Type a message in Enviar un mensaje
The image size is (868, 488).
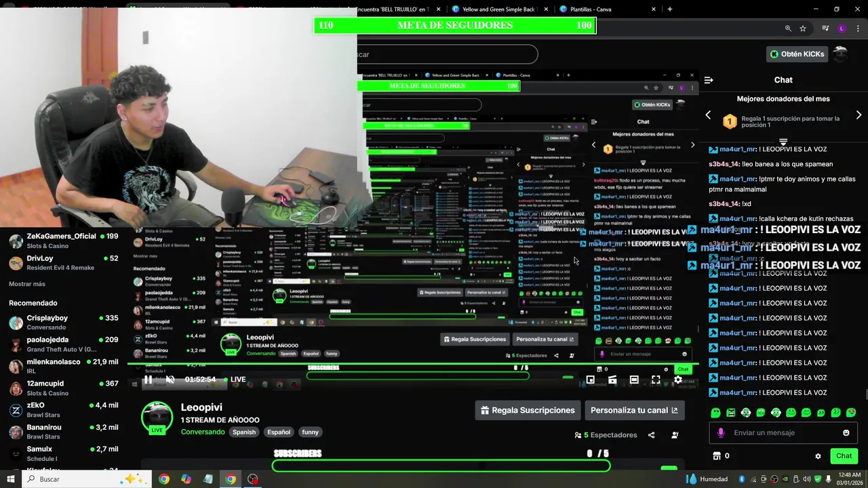tap(783, 432)
